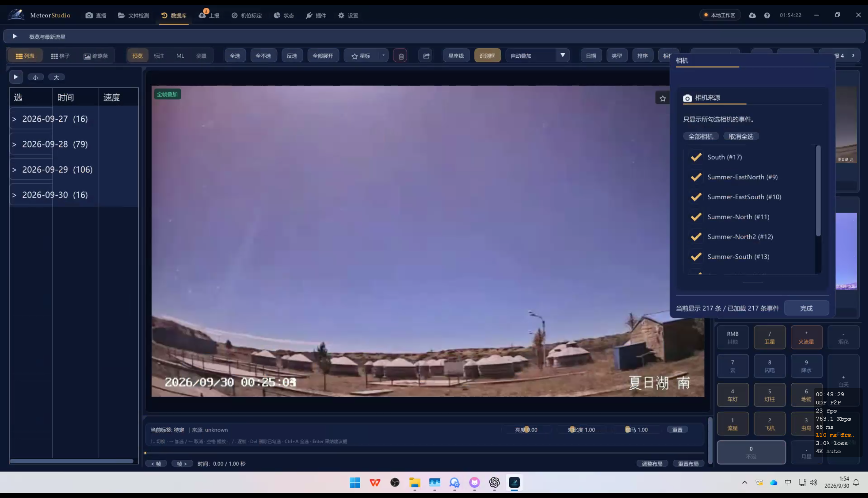Uncheck Summer-EastSouth (#10) camera
868x498 pixels.
point(696,197)
